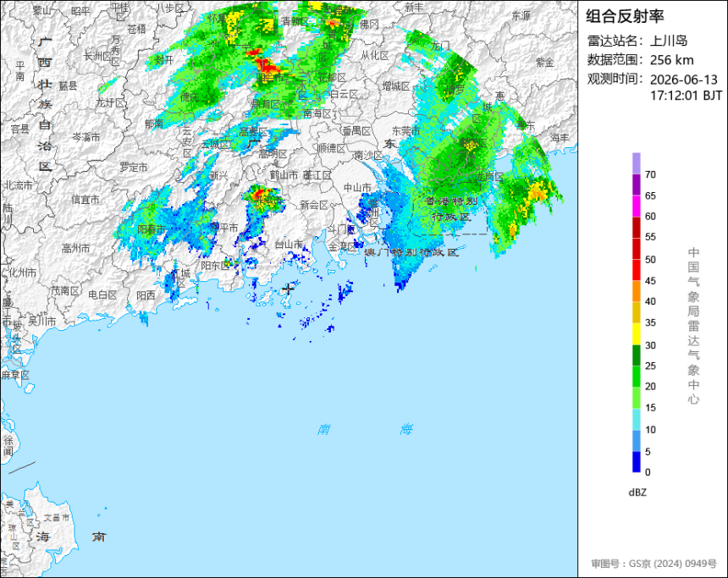Select the light green 15–20 dBZ legend swatch
728x578 pixels.
click(636, 398)
